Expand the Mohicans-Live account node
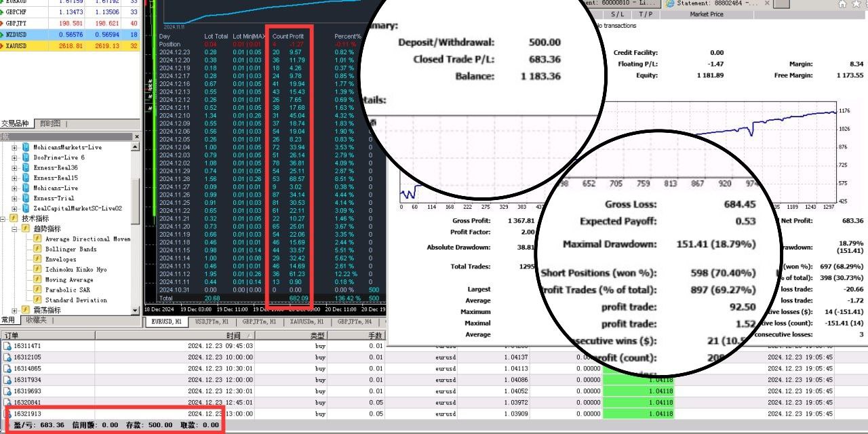Image resolution: width=868 pixels, height=434 pixels. 15,188
